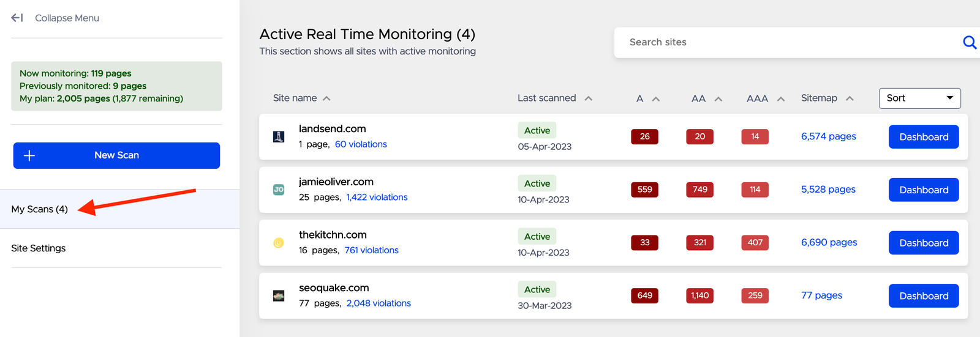Click the plus icon on New Scan
980x337 pixels.
coord(29,155)
